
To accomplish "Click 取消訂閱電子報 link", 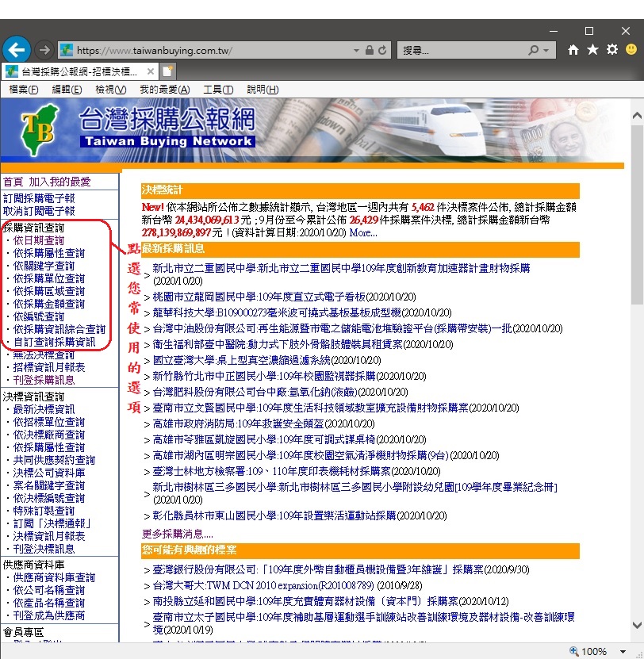I will pos(39,211).
